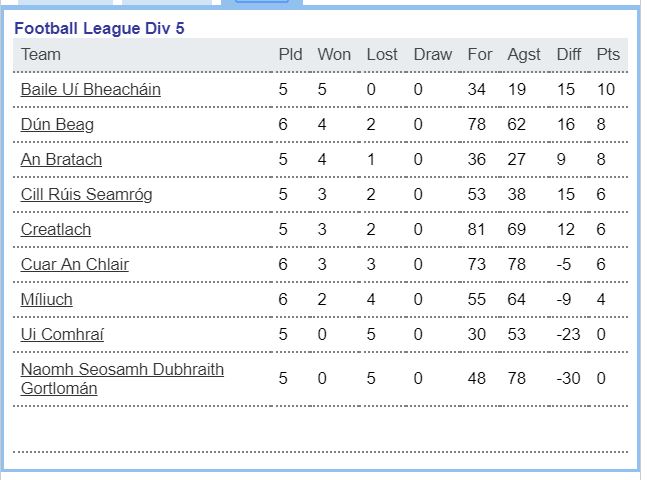Open the Dún Beag team link
The height and width of the screenshot is (480, 648).
[57, 124]
